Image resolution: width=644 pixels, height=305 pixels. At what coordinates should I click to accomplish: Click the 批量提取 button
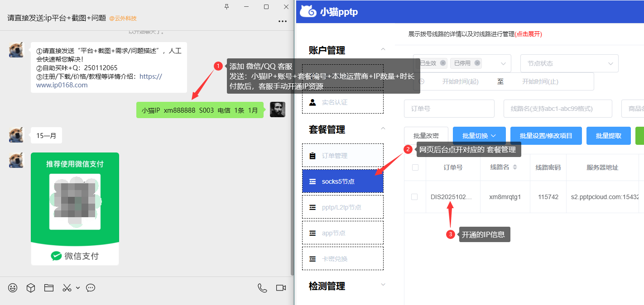point(608,136)
